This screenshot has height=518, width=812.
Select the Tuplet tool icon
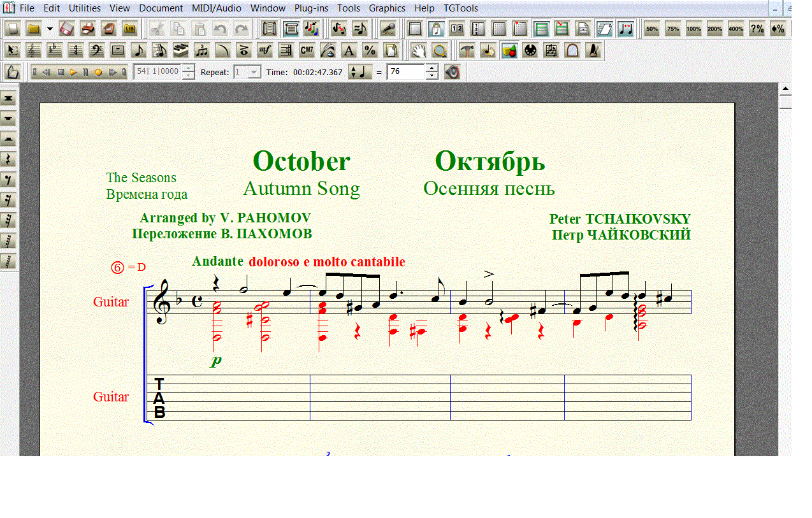[x=201, y=50]
